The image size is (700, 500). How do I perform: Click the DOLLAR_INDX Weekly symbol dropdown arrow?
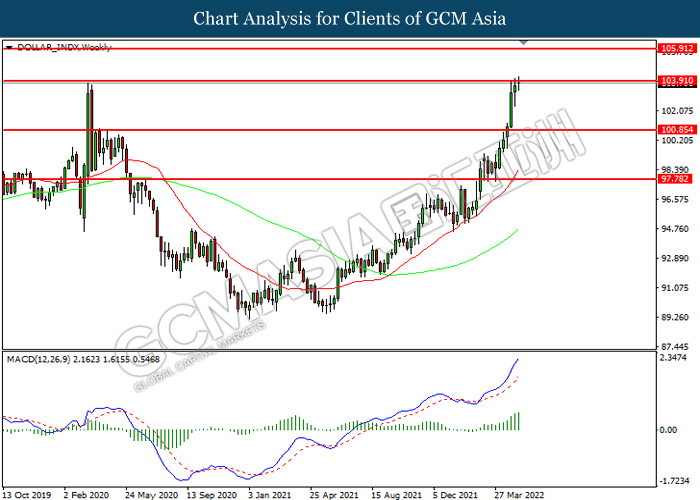[x=9, y=47]
